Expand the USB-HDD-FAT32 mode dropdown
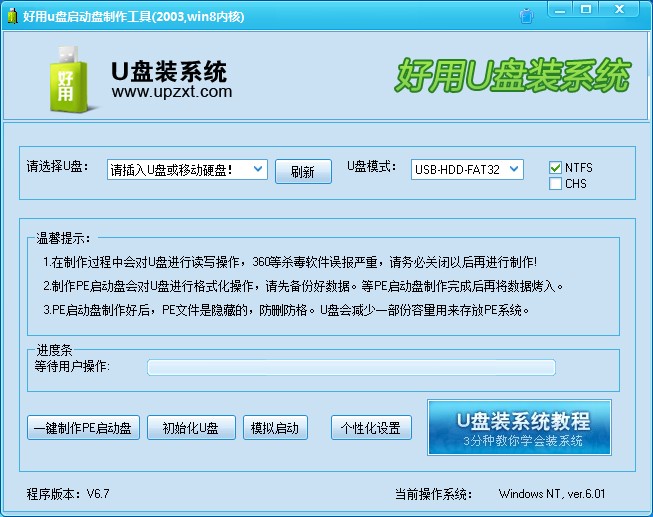This screenshot has height=517, width=653. [x=467, y=170]
